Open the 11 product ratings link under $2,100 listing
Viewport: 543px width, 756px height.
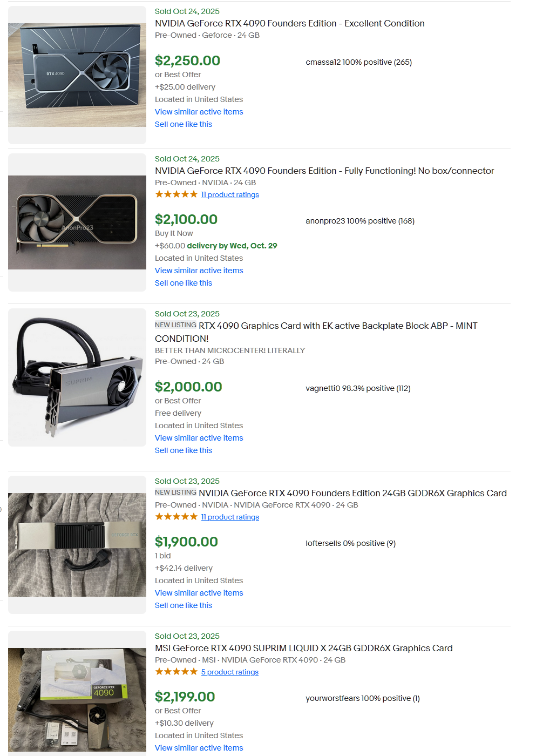click(x=230, y=195)
